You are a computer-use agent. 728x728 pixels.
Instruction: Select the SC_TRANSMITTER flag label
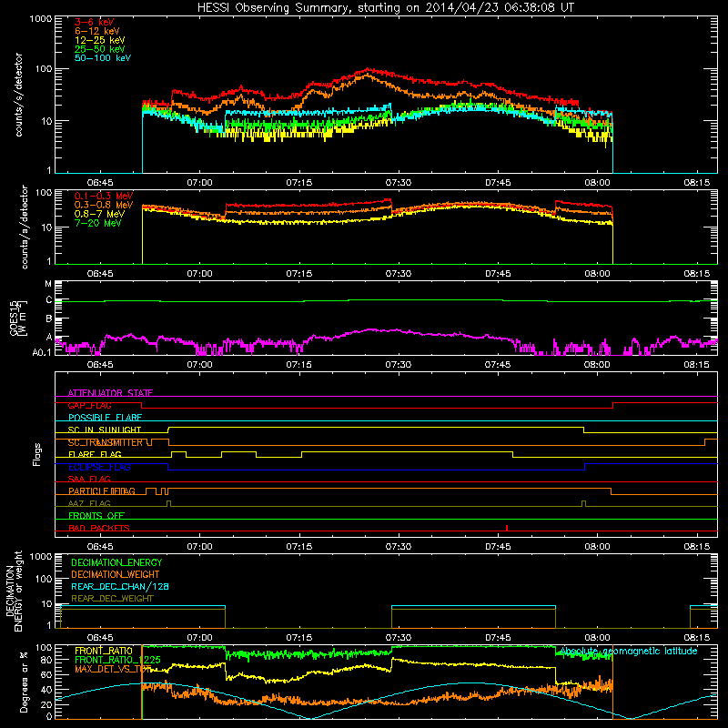coord(106,442)
